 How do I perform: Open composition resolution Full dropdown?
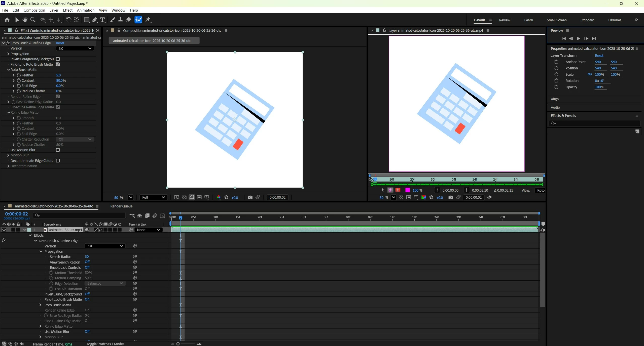(x=153, y=197)
